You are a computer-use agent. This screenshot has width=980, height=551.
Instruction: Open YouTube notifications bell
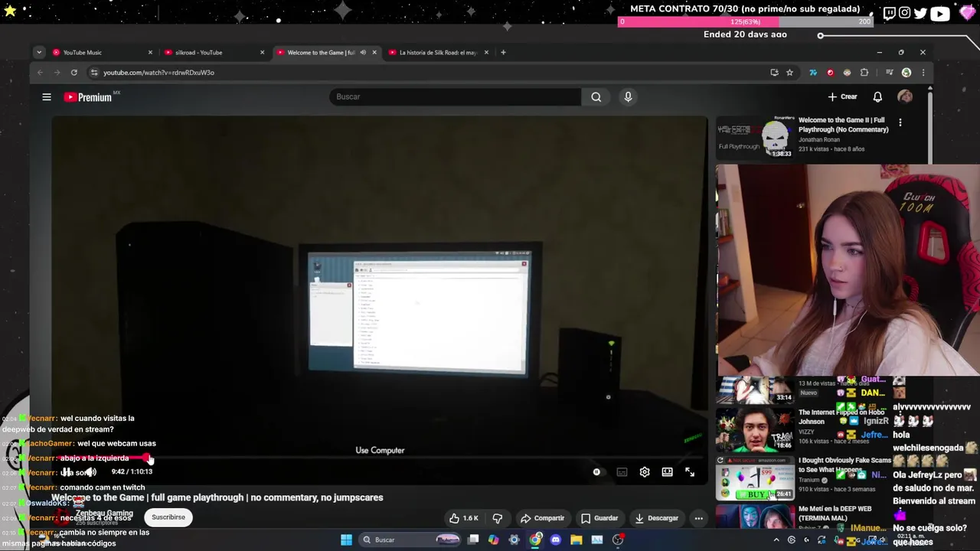click(877, 97)
